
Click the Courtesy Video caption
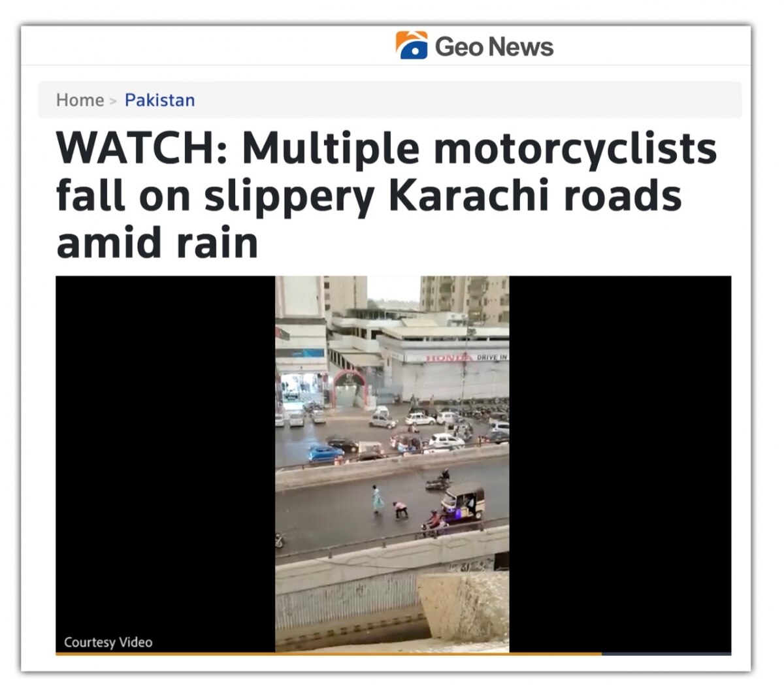point(108,642)
